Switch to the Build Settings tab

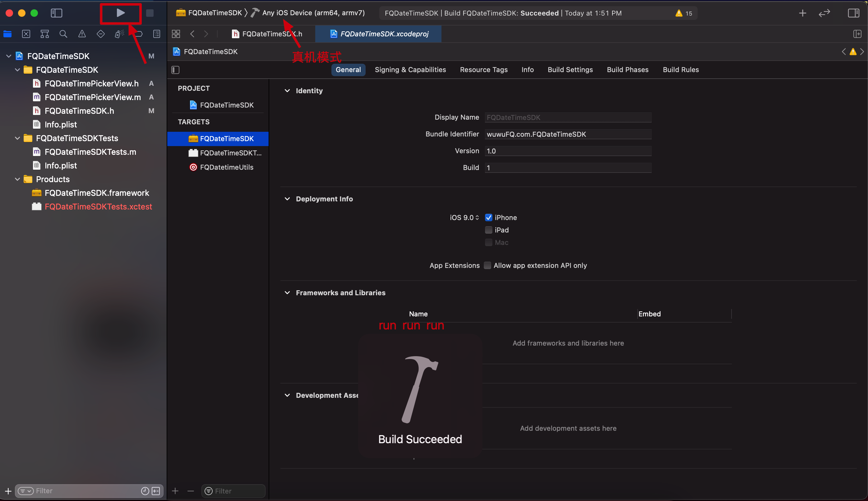coord(570,70)
